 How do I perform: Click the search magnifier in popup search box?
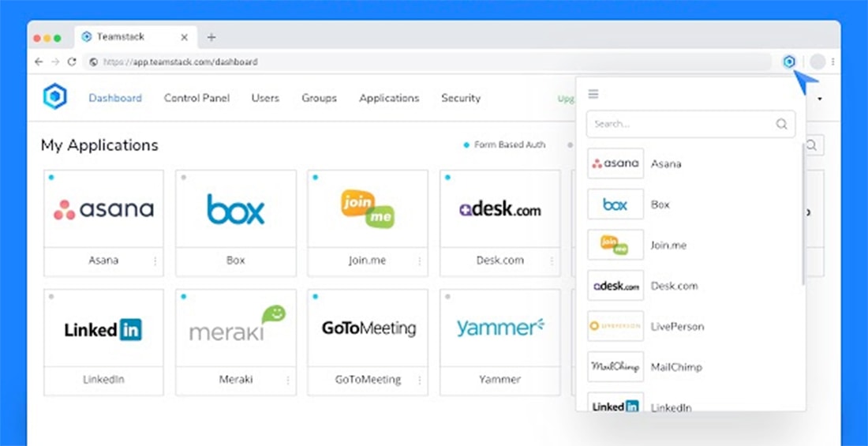tap(782, 124)
